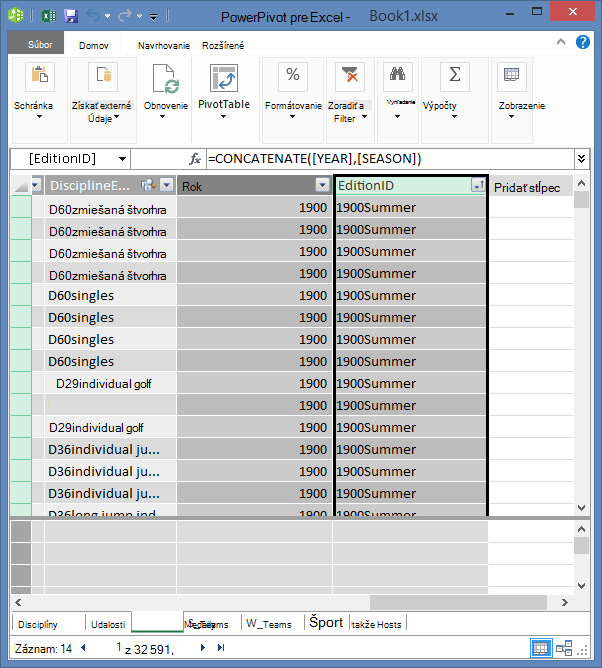Image resolution: width=602 pixels, height=668 pixels.
Task: Open the DisciplineE column filter dropdown
Action: click(167, 185)
